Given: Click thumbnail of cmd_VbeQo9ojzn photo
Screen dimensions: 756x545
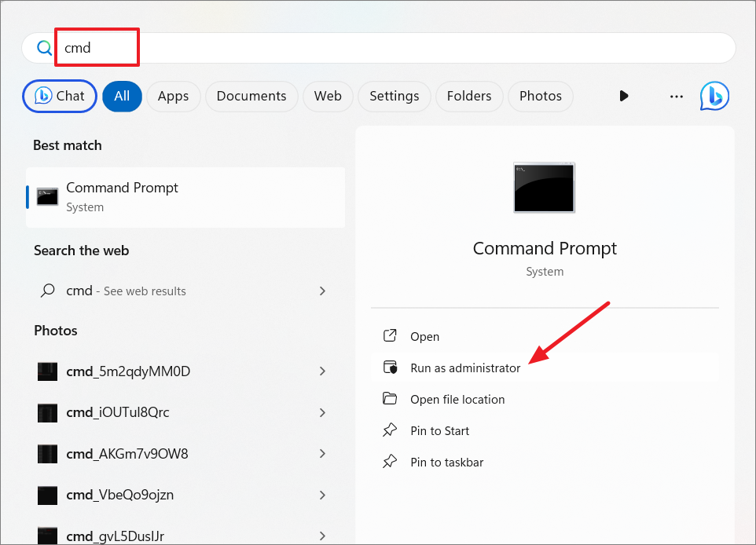Looking at the screenshot, I should pos(47,496).
